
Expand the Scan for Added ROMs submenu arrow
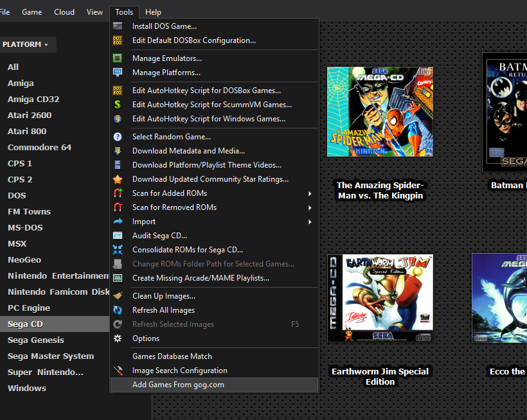[310, 194]
